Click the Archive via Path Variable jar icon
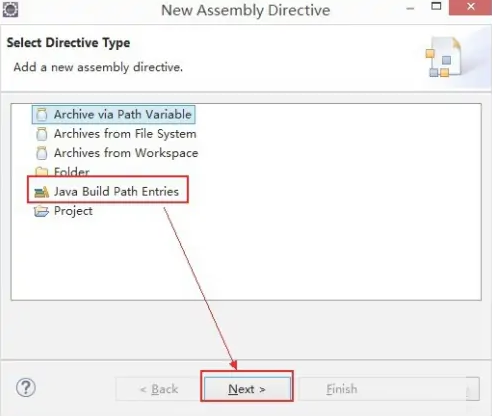Image resolution: width=492 pixels, height=416 pixels. (x=42, y=114)
